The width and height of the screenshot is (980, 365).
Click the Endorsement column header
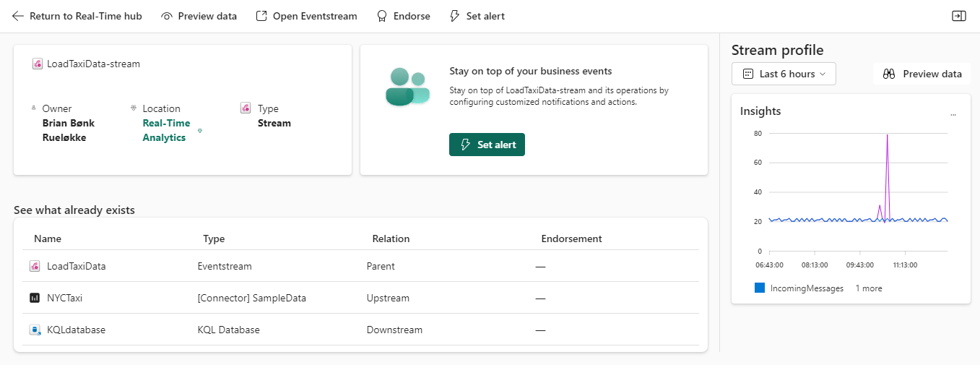pyautogui.click(x=571, y=239)
